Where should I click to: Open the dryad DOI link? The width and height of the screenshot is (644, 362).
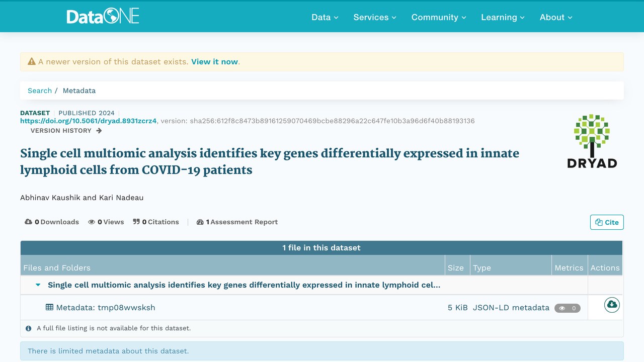click(89, 121)
